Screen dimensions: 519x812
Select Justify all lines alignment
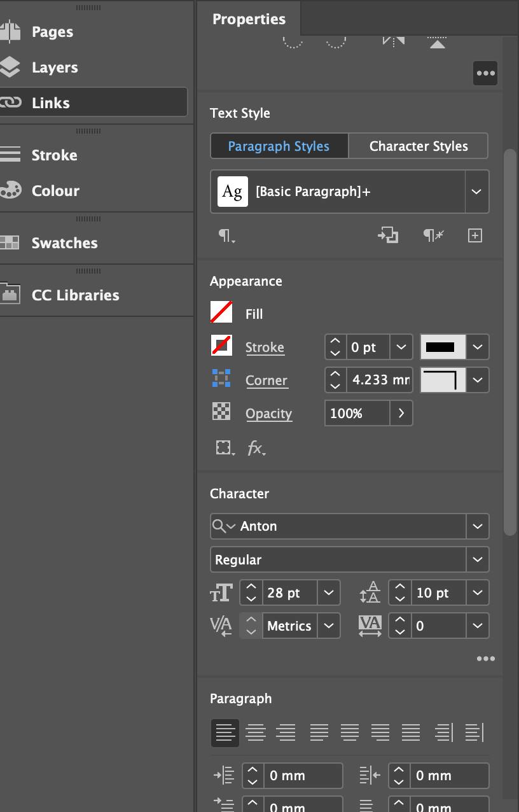[x=411, y=732]
